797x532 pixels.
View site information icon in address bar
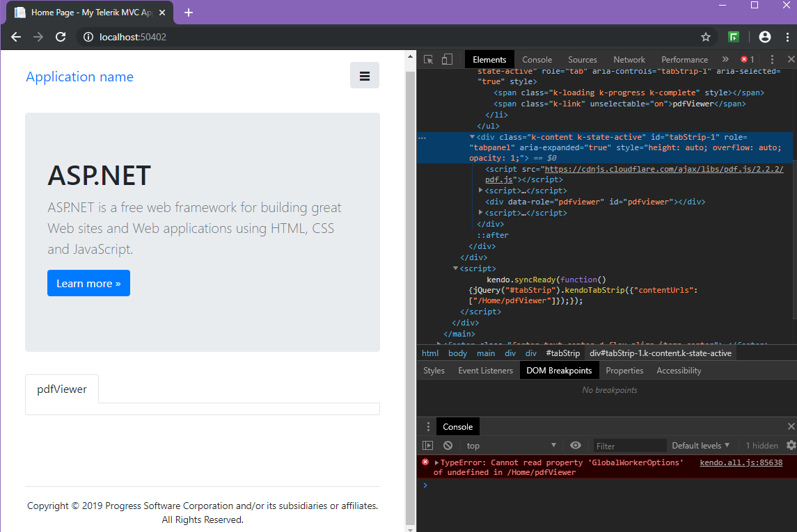[x=88, y=37]
